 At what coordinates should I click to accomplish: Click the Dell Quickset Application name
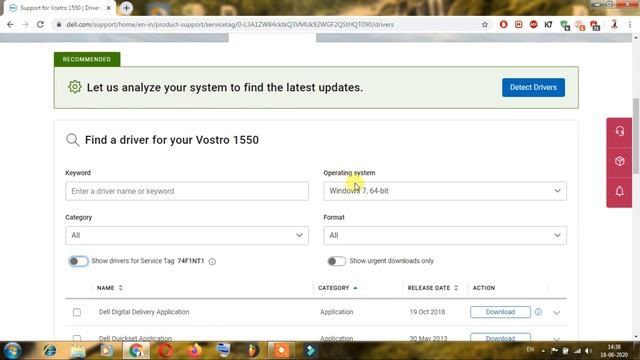point(135,338)
